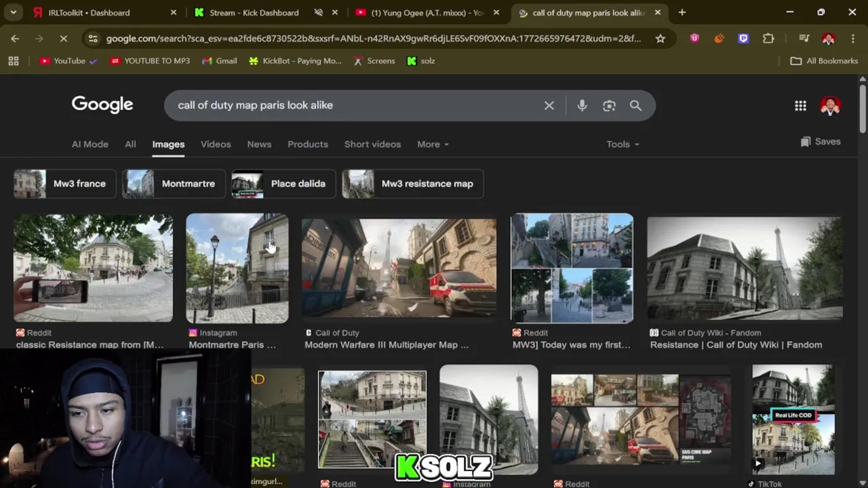Click Chrome profile avatar in toolbar
Viewport: 868px width, 488px height.
[828, 39]
